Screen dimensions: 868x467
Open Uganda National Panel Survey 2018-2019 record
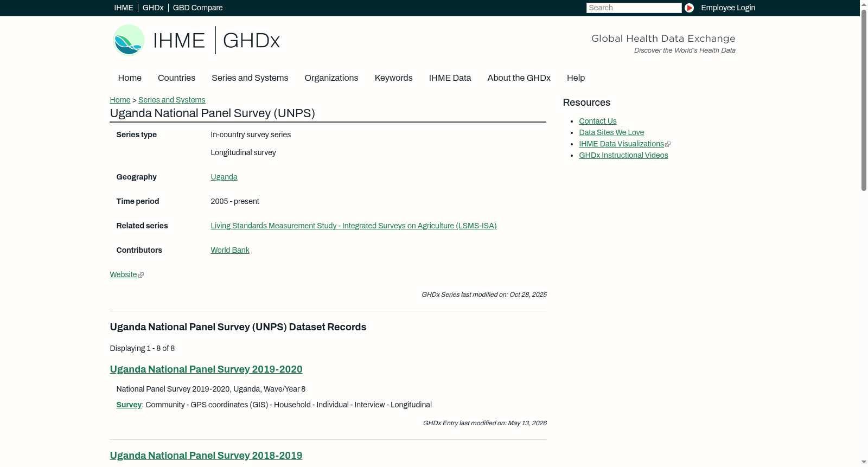(206, 456)
